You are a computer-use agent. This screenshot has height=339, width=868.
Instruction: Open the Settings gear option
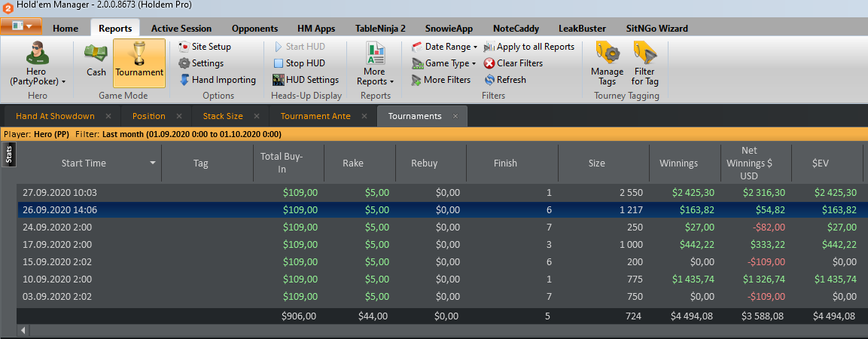pyautogui.click(x=202, y=63)
